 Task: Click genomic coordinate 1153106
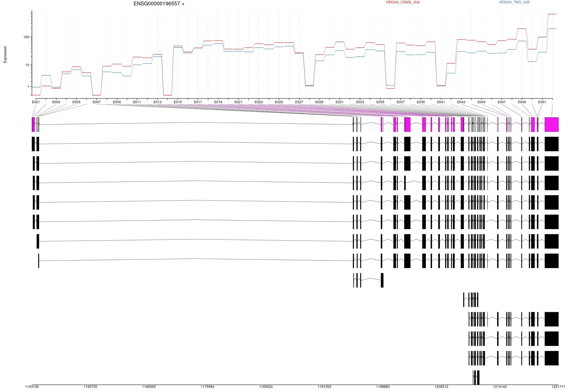tap(32, 387)
